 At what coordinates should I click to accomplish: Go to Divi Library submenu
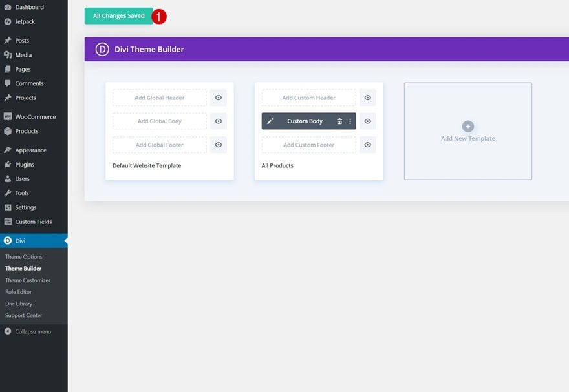pos(19,304)
